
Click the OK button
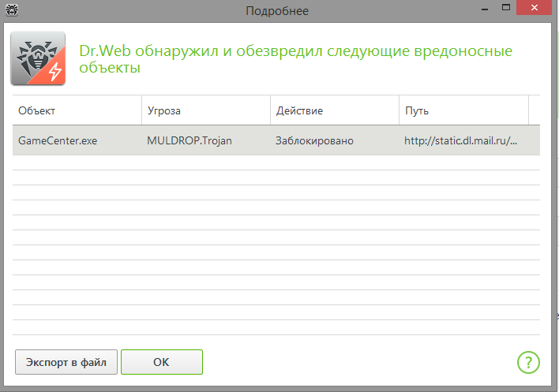[162, 362]
